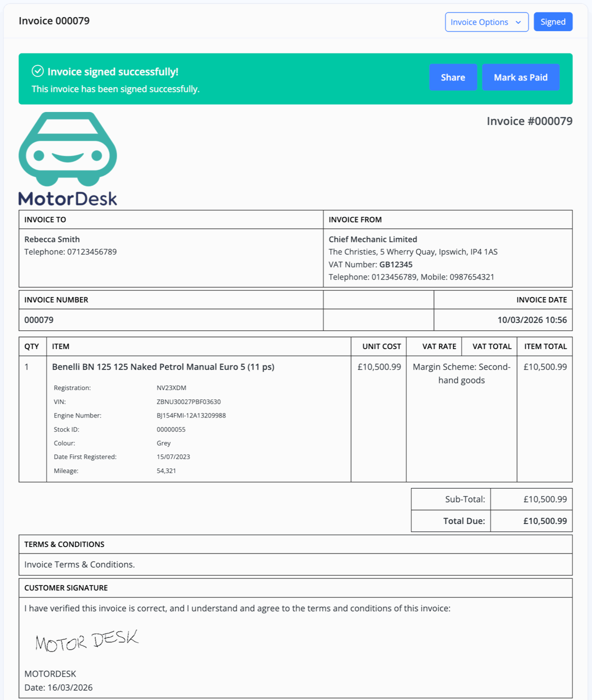Click the Chief Mechanic Limited company name
Viewport: 592px width, 700px height.
(x=373, y=239)
